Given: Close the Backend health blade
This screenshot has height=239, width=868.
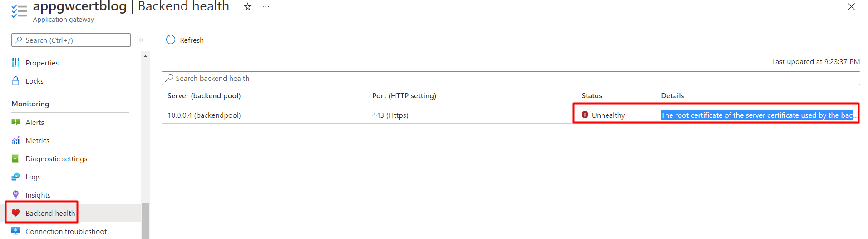Looking at the screenshot, I should (851, 7).
